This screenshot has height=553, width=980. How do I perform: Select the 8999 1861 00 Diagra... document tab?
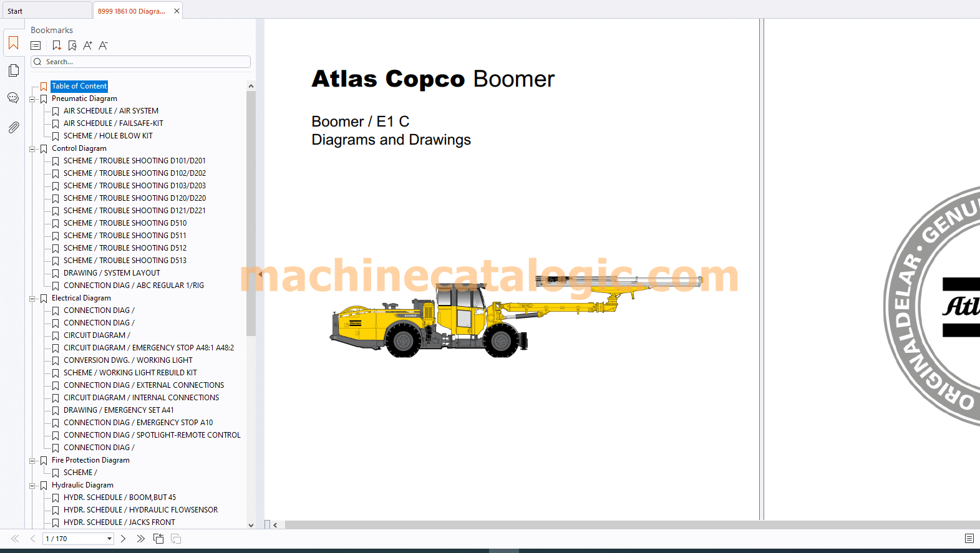click(132, 11)
